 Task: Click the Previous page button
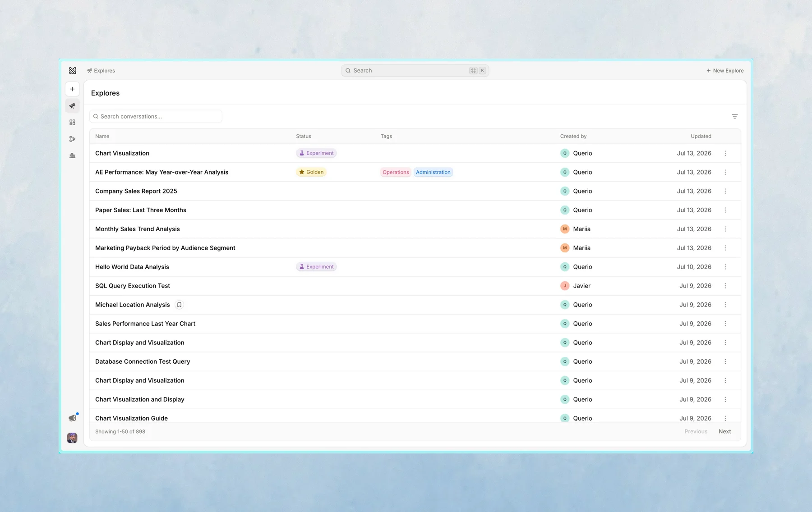696,431
